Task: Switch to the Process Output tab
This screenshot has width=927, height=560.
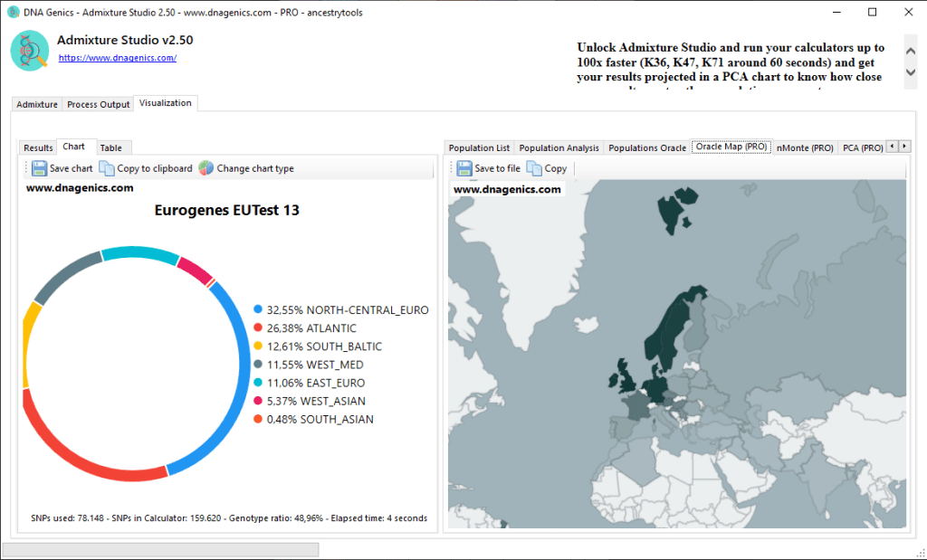Action: click(99, 104)
